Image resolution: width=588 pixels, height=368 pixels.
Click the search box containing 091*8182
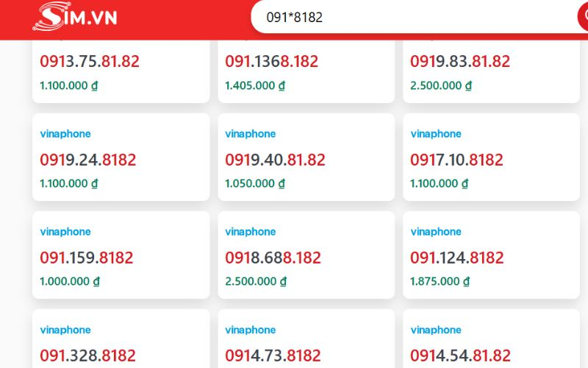pyautogui.click(x=415, y=17)
